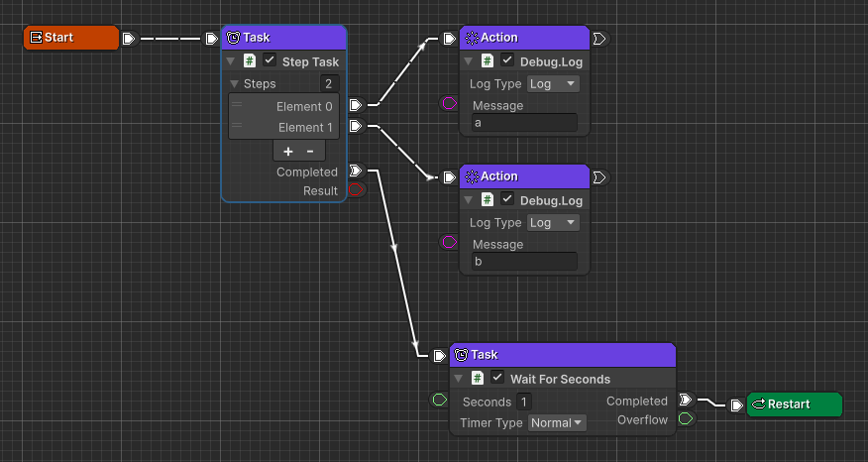Collapse the Steps list foldout
Viewport: 868px width, 462px height.
coord(235,84)
